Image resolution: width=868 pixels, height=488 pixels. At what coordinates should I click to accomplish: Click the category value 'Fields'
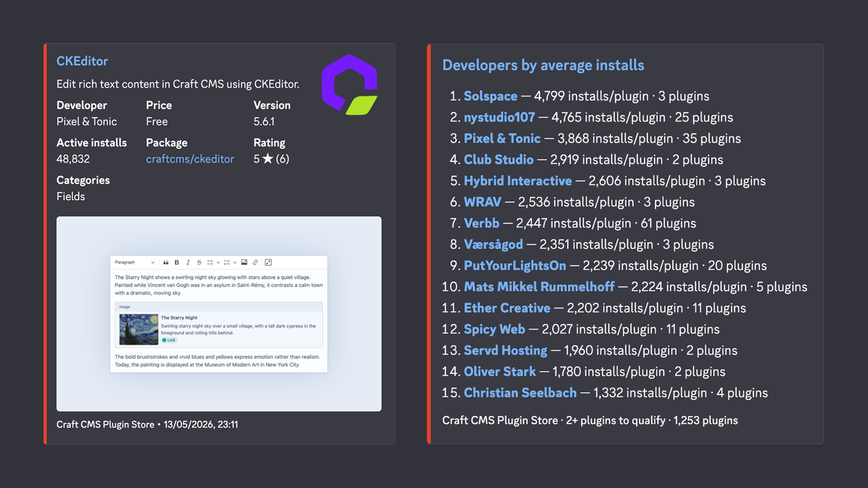tap(71, 197)
